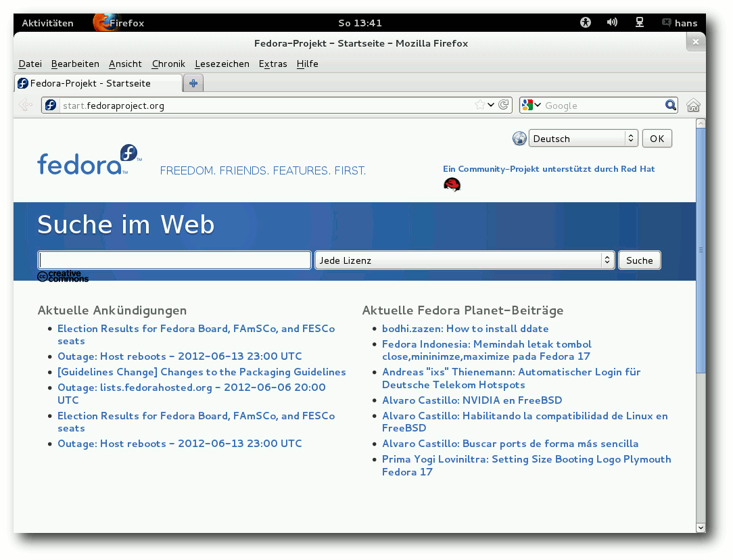Confirm language with the OK button
The width and height of the screenshot is (733, 560).
(x=657, y=139)
